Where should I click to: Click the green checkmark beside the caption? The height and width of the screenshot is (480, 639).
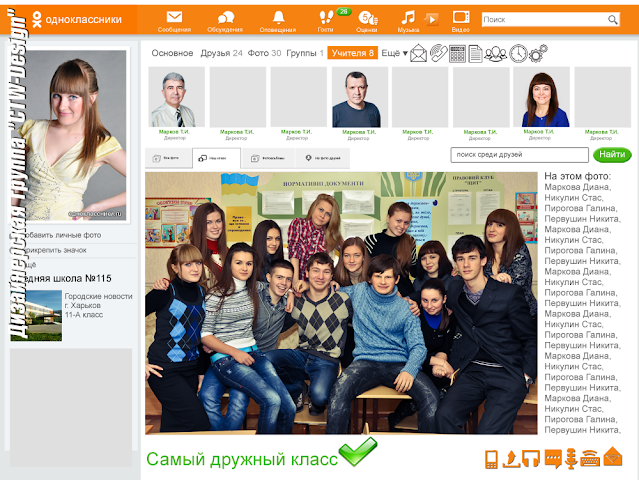pyautogui.click(x=358, y=451)
